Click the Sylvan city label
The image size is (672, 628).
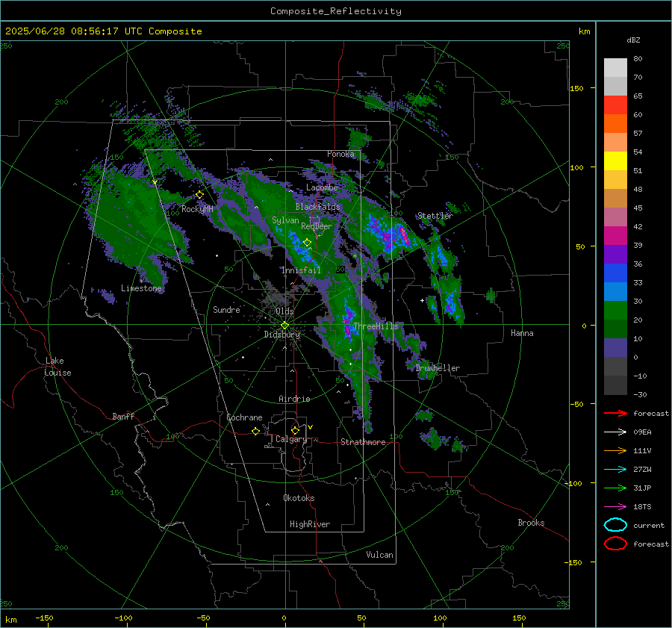[x=285, y=220]
